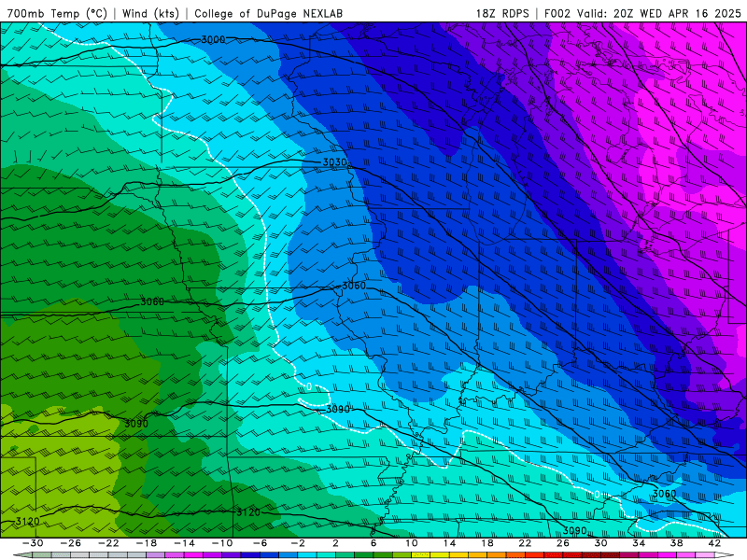
Task: Select the 14 label on the temperature scale
Action: [x=449, y=543]
